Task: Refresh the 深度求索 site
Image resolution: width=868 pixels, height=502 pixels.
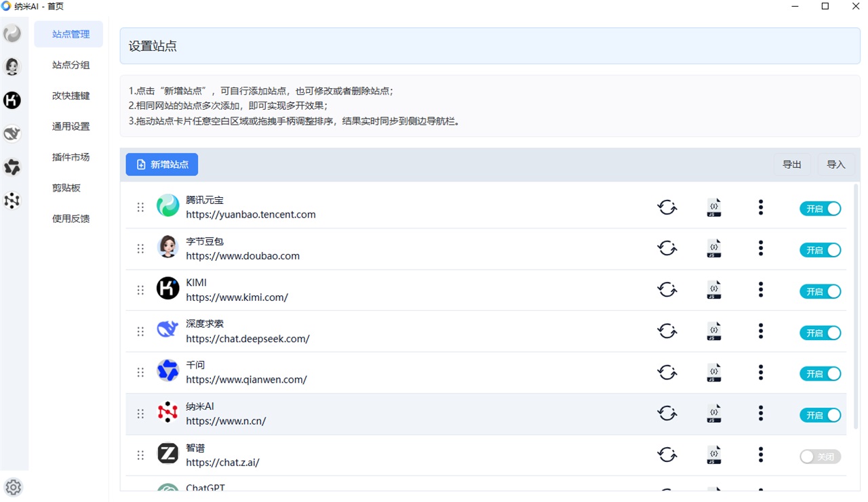Action: pos(667,332)
